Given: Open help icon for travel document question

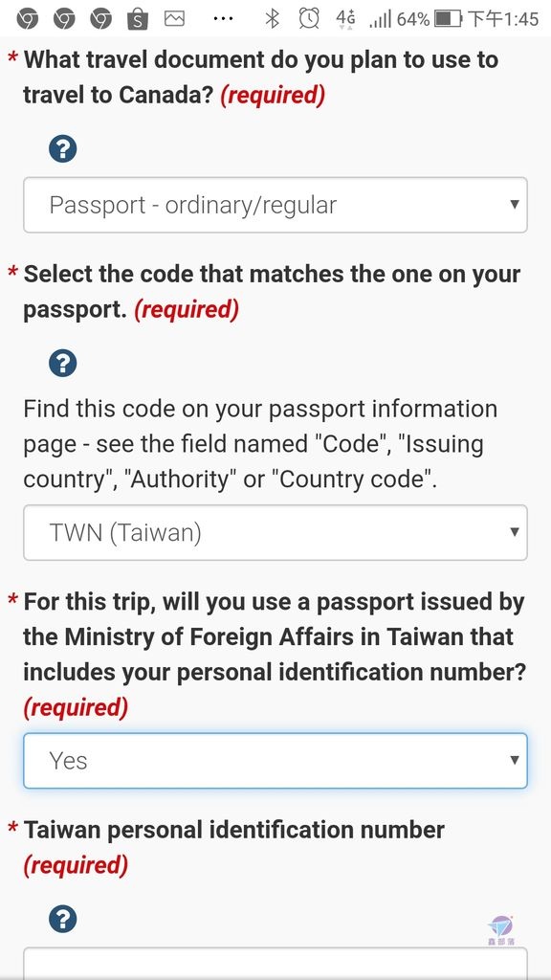Looking at the screenshot, I should (x=62, y=149).
